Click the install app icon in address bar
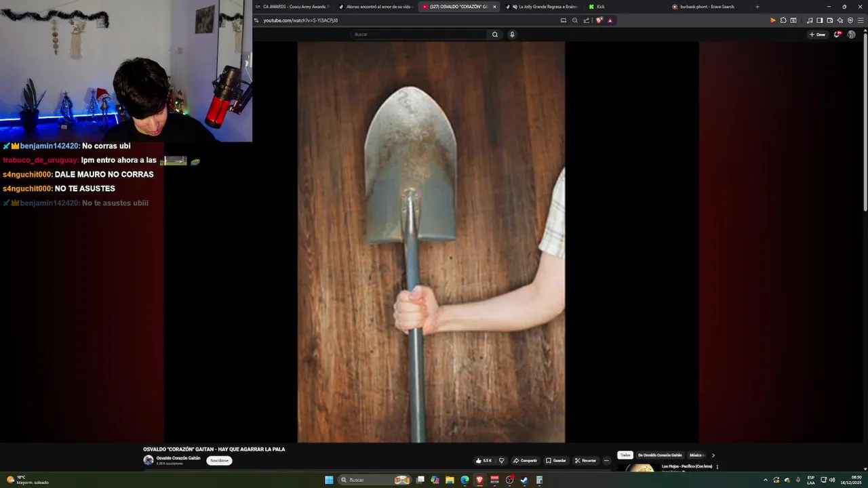 (564, 20)
